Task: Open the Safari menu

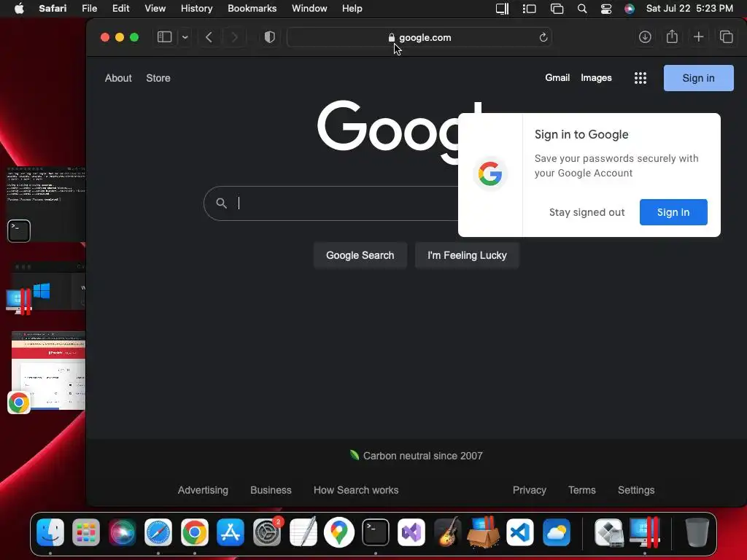Action: click(x=53, y=9)
